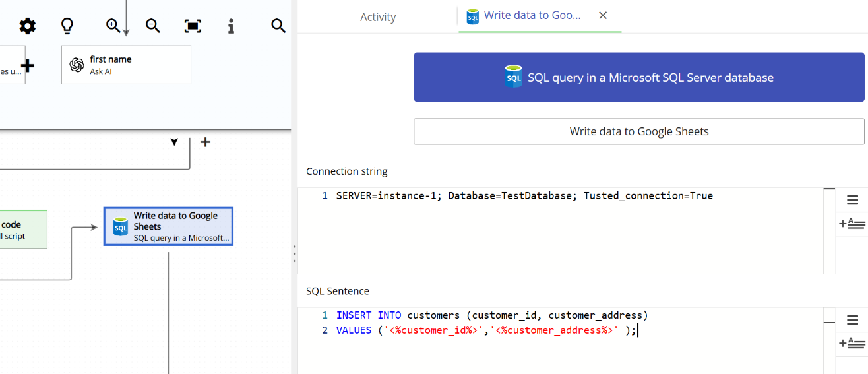Open the hamburger menu for SQL Sentence
Viewport: 868px width, 374px height.
click(852, 321)
